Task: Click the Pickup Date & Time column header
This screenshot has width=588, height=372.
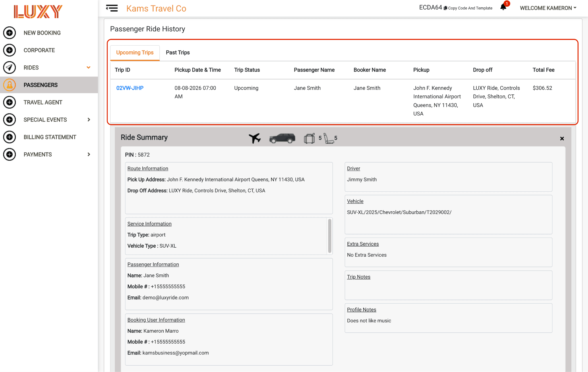Action: 198,70
